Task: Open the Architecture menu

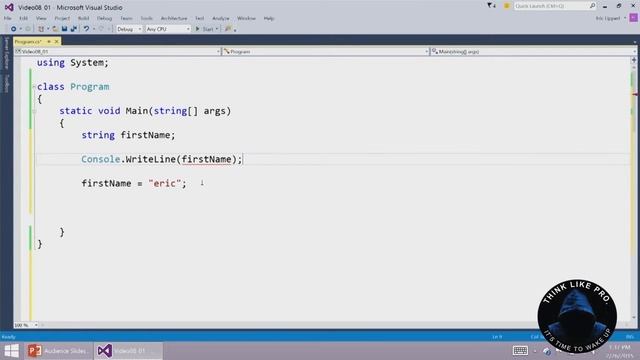Action: (x=174, y=18)
